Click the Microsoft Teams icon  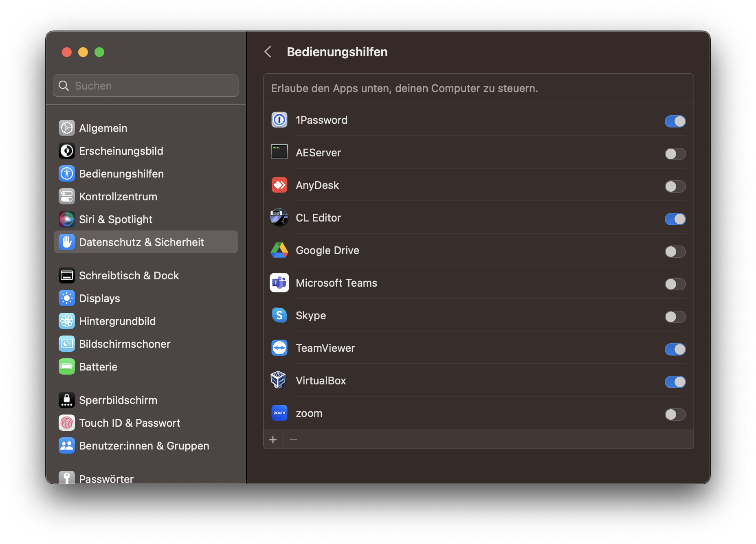[x=279, y=283]
